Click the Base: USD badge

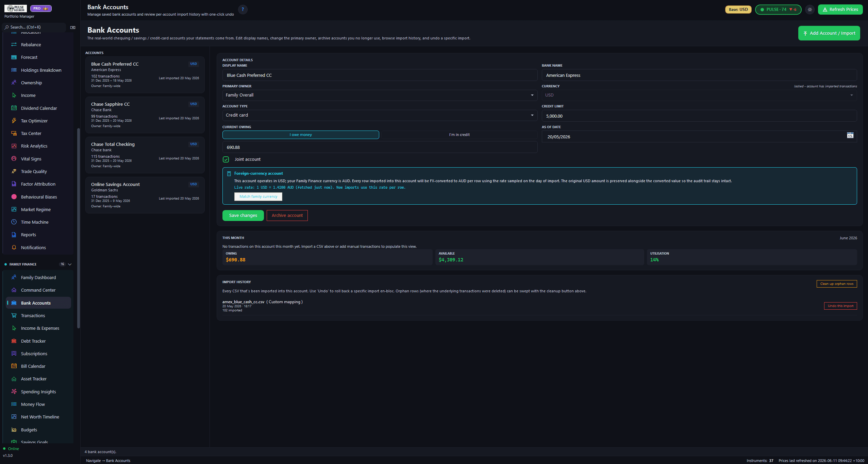click(738, 10)
